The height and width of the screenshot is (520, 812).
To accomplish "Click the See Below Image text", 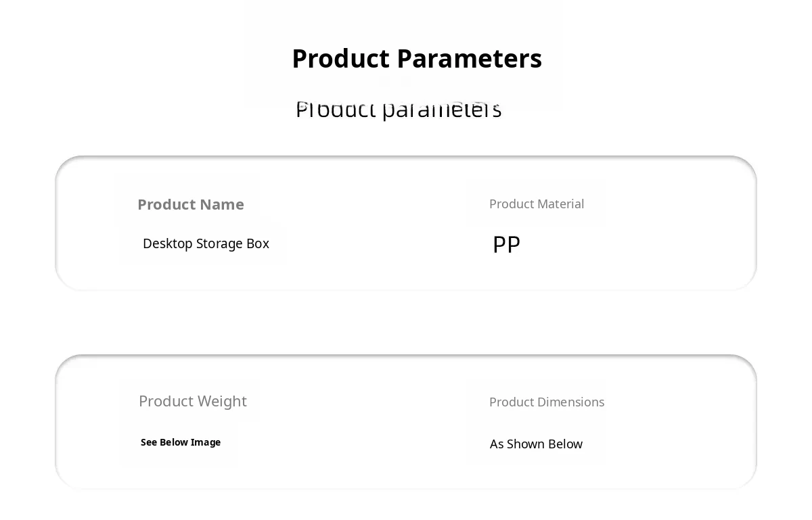I will pos(180,442).
